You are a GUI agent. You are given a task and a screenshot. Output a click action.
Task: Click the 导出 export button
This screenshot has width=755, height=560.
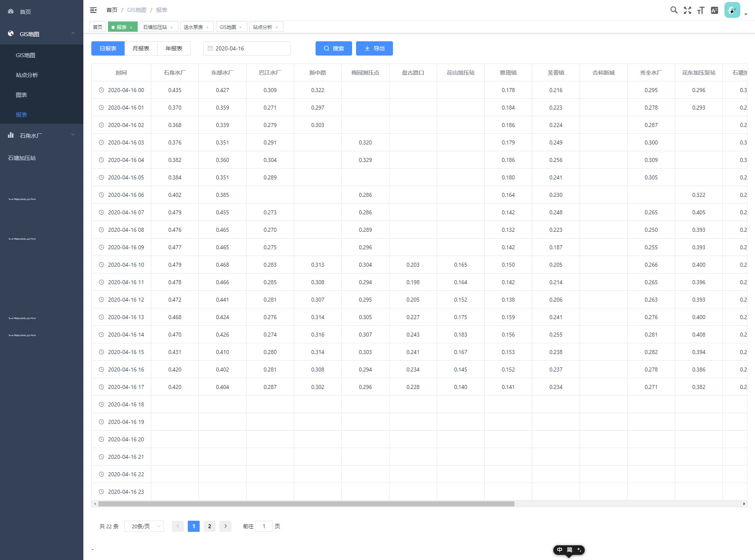point(374,48)
